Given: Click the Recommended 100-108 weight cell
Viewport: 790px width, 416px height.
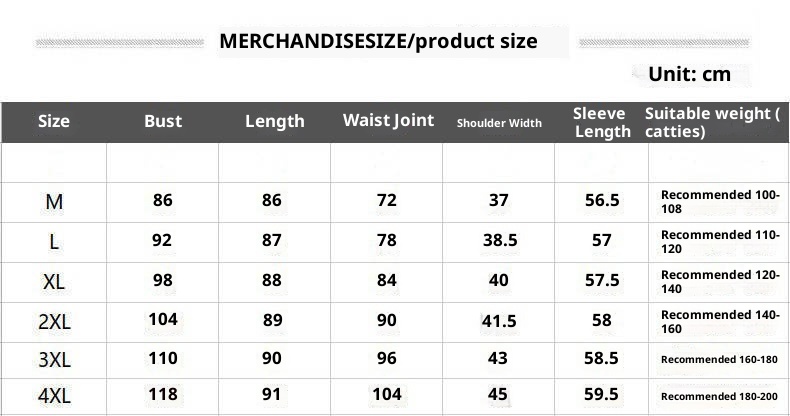Looking at the screenshot, I should pos(719,201).
